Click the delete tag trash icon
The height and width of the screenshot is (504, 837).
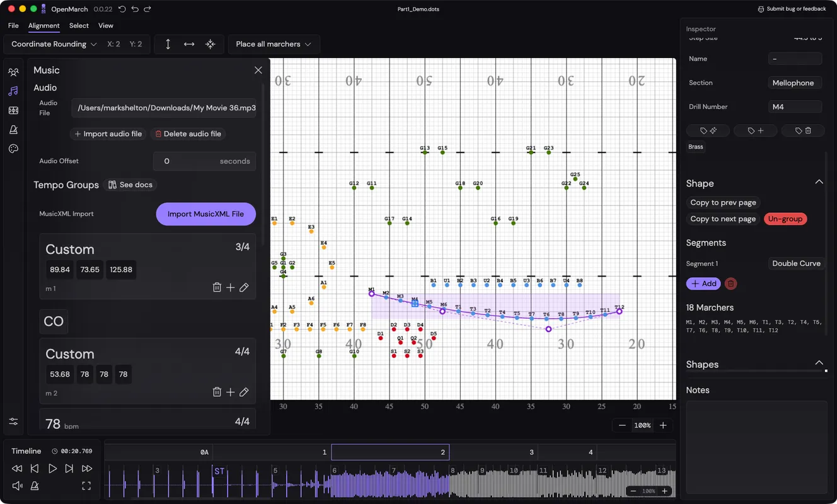[x=803, y=130]
